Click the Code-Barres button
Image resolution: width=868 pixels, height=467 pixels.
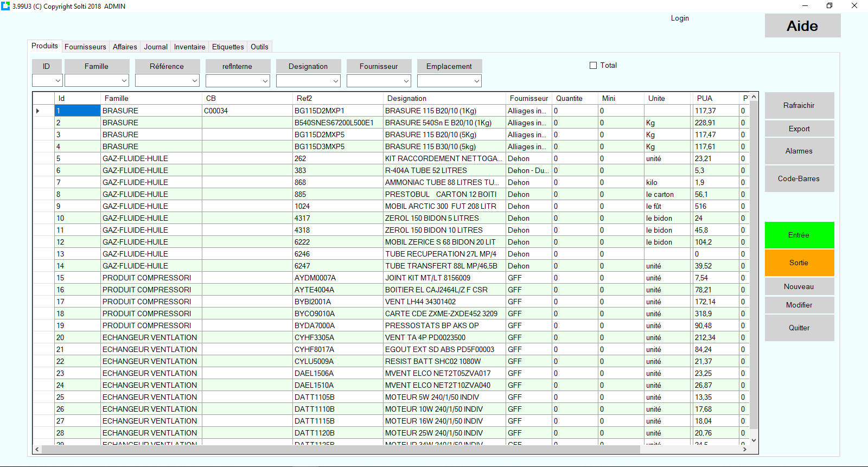tap(799, 178)
